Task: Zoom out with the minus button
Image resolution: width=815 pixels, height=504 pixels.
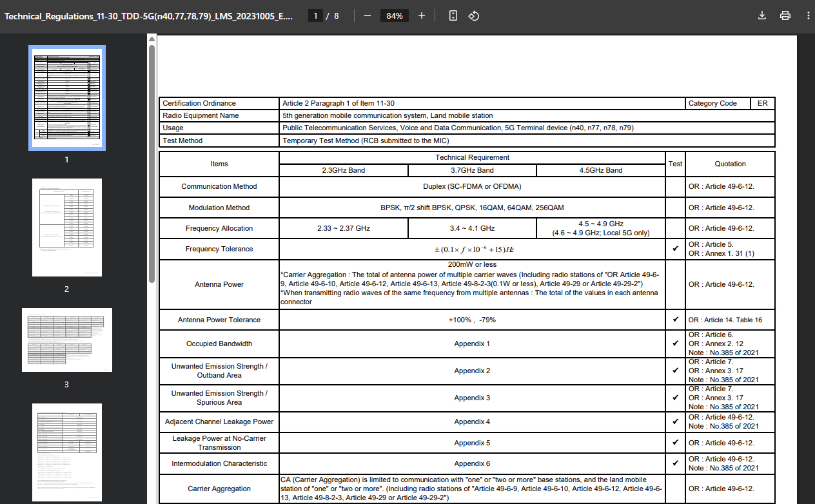Action: (368, 15)
